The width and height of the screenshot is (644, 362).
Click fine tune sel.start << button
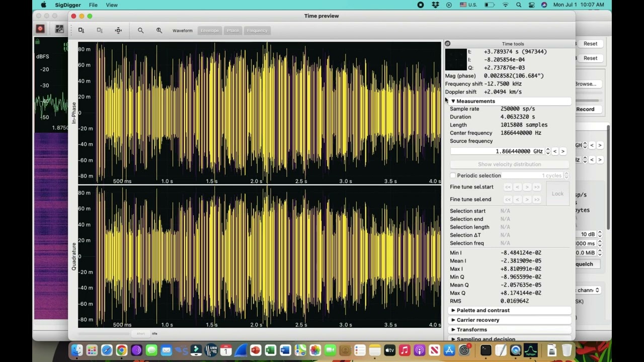pos(508,187)
